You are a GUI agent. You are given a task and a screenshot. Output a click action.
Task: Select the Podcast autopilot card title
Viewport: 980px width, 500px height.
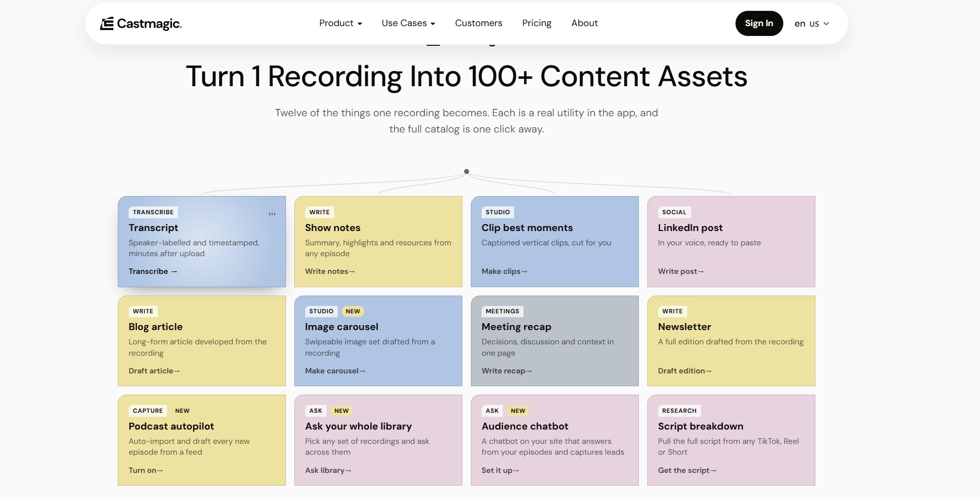[171, 426]
